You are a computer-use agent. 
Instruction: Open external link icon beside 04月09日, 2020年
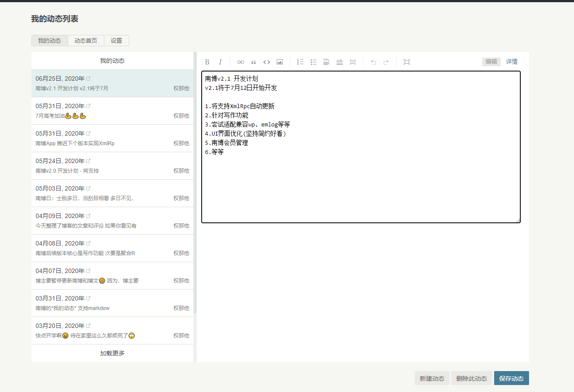click(x=89, y=216)
